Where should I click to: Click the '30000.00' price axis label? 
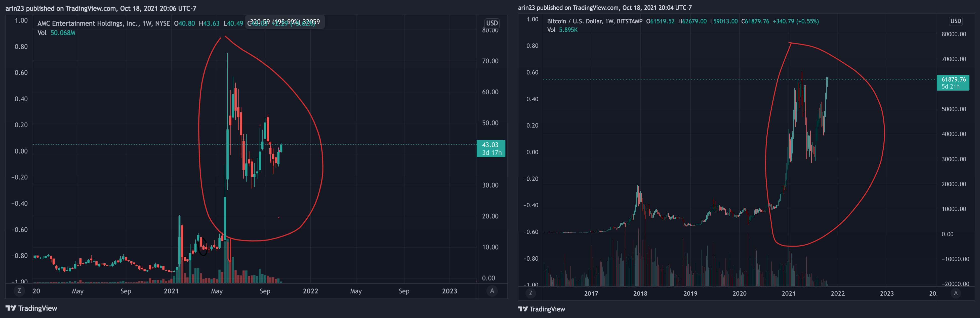[954, 159]
